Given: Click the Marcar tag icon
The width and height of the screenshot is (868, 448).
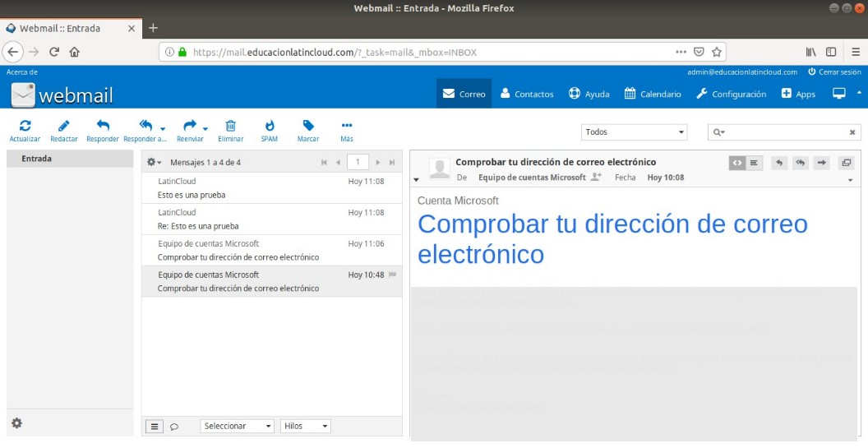Looking at the screenshot, I should click(308, 126).
